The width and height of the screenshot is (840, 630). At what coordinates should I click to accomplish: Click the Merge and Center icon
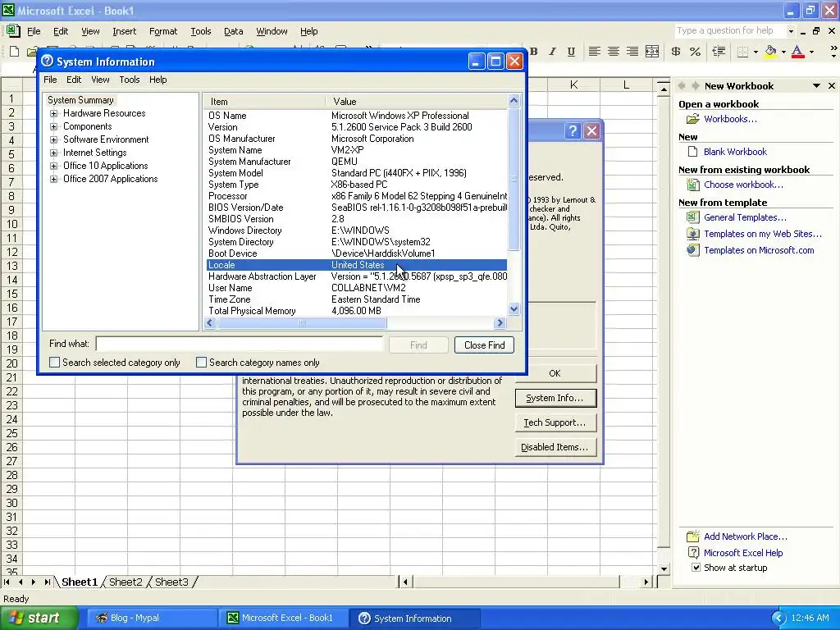click(x=652, y=52)
